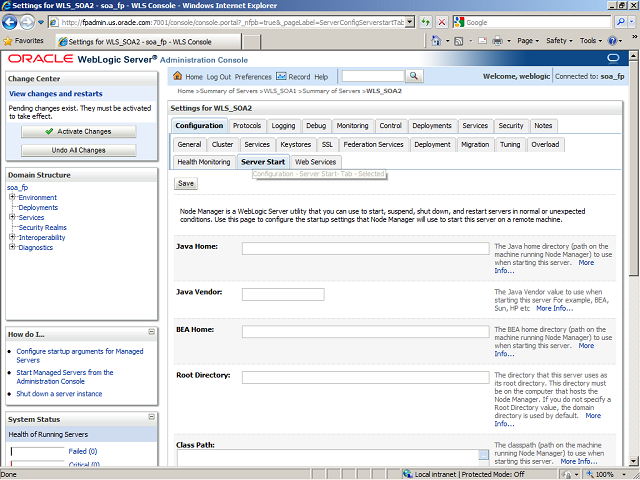Image resolution: width=640 pixels, height=480 pixels.
Task: Click the Home icon in console toolbar
Action: click(178, 76)
